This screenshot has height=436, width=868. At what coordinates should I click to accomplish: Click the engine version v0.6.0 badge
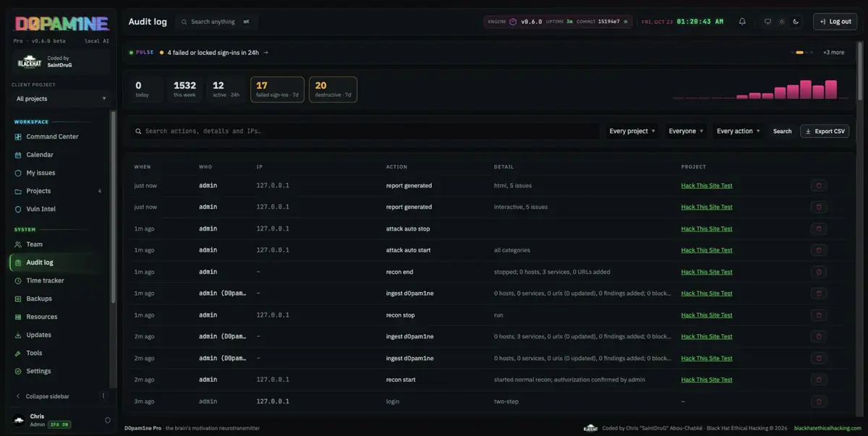[531, 22]
